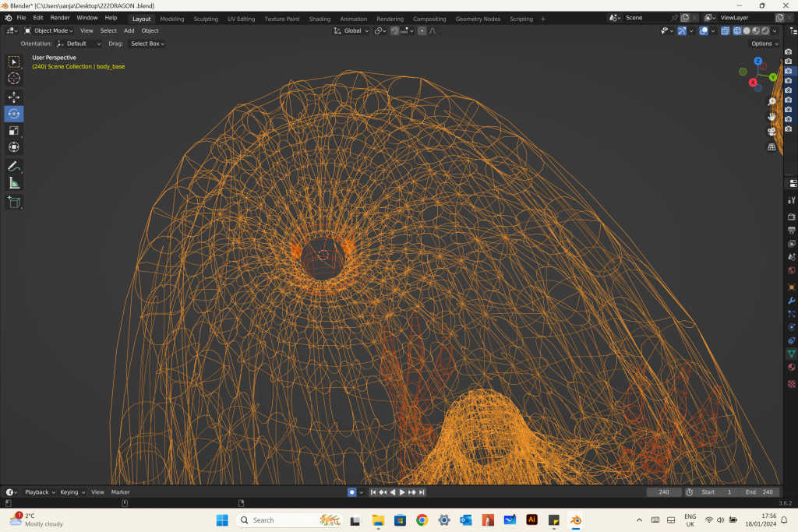Open viewport object visibility dropdown
The width and height of the screenshot is (798, 532).
[x=667, y=31]
